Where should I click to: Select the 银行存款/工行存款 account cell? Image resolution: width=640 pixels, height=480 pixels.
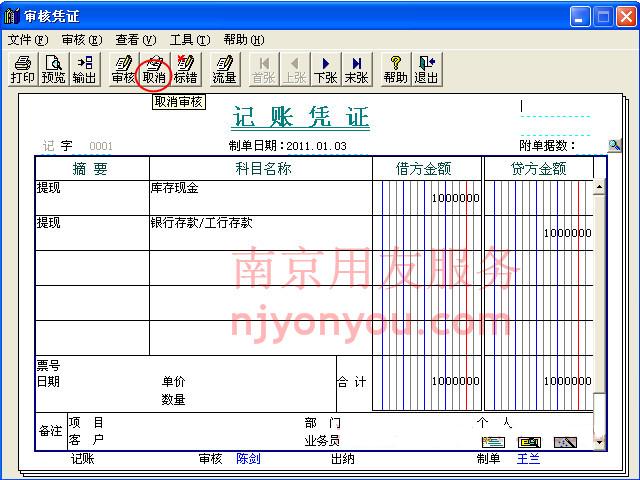point(258,232)
